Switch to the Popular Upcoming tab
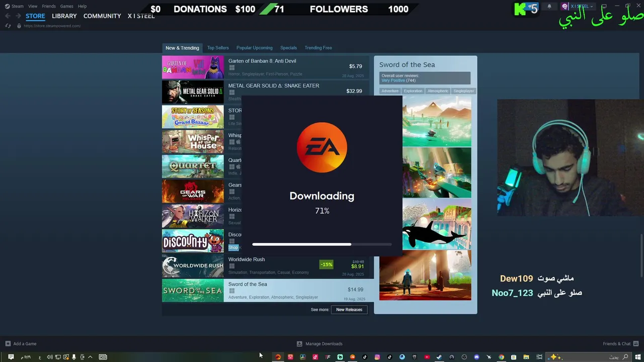Image resolution: width=644 pixels, height=362 pixels. click(x=255, y=48)
